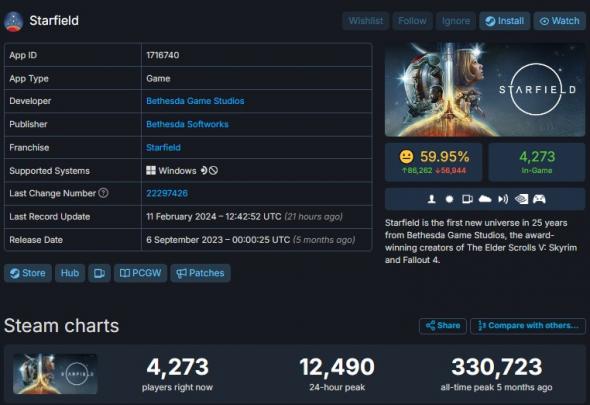The height and width of the screenshot is (405, 590).
Task: Click the cloud saves icon
Action: [485, 199]
